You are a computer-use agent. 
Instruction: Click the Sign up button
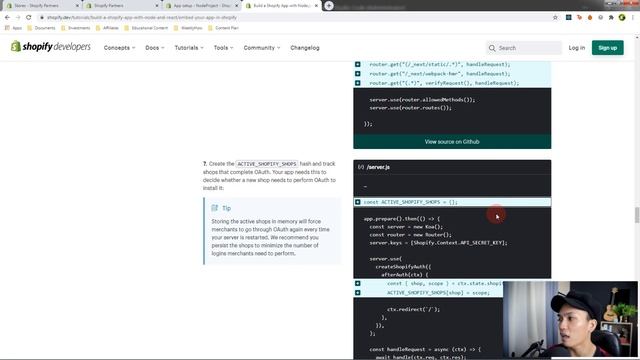[607, 48]
